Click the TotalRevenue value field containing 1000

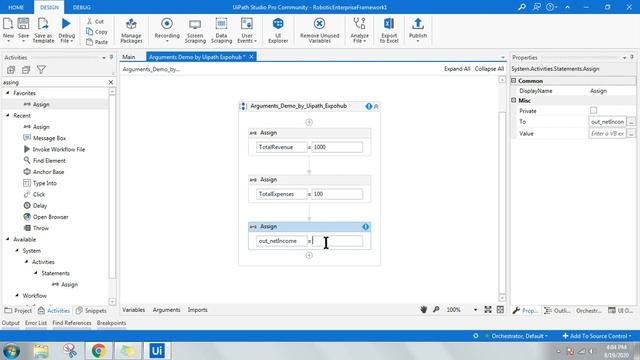(x=337, y=147)
